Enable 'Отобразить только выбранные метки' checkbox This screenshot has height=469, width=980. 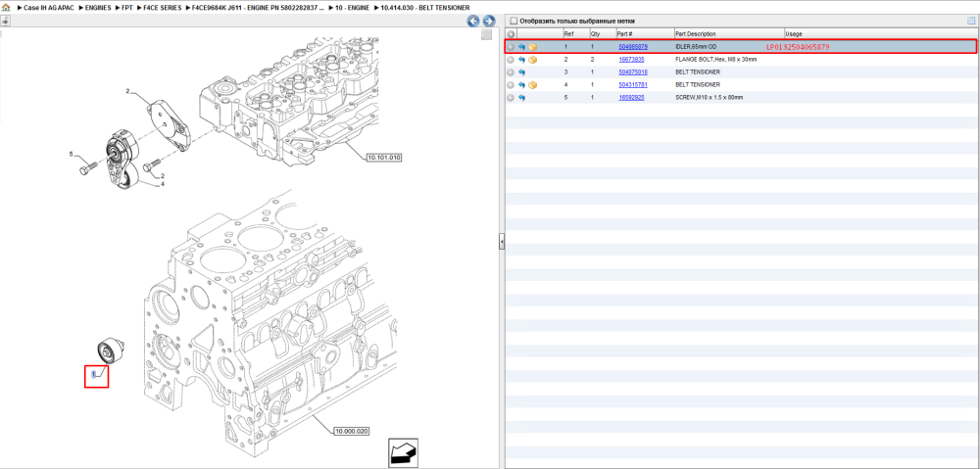(x=514, y=21)
